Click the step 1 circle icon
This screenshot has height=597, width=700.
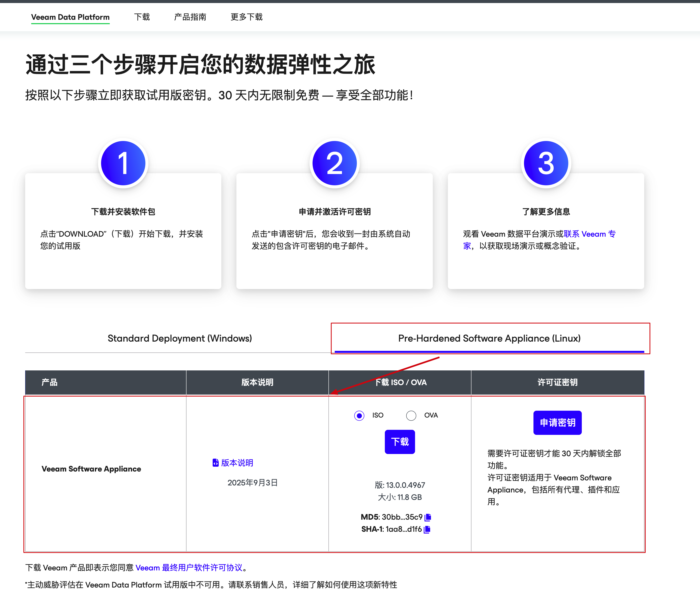123,163
